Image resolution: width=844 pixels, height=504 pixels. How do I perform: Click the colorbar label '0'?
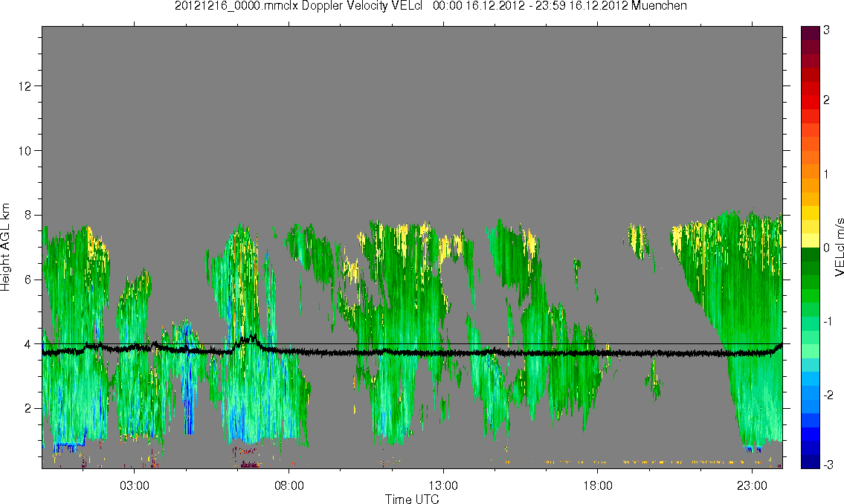[x=827, y=248]
